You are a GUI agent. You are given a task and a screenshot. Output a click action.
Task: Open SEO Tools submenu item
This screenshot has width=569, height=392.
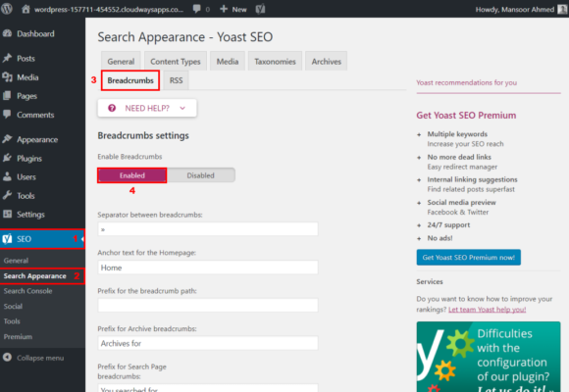pos(12,321)
